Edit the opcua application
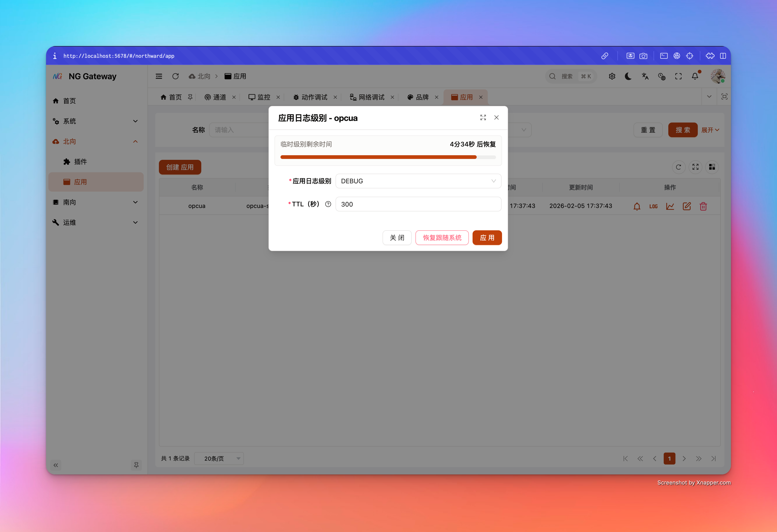The image size is (777, 532). pyautogui.click(x=687, y=206)
